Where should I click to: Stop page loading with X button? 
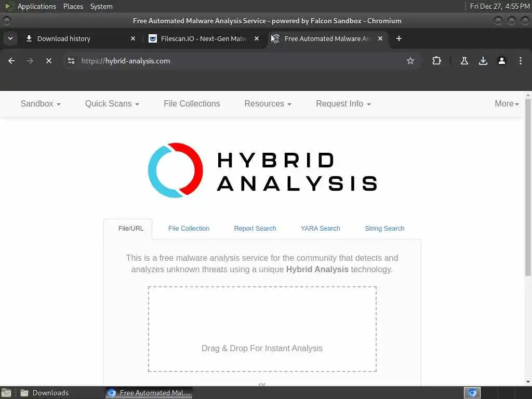(x=49, y=61)
